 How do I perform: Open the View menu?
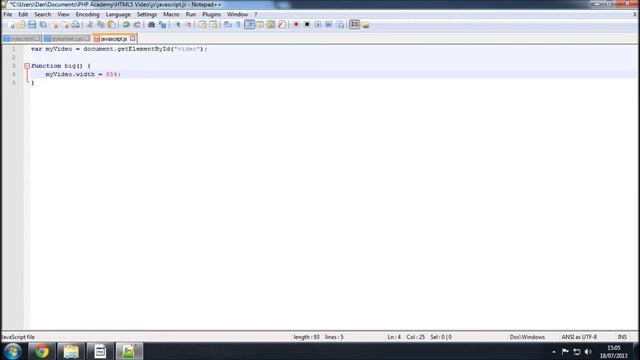point(63,14)
